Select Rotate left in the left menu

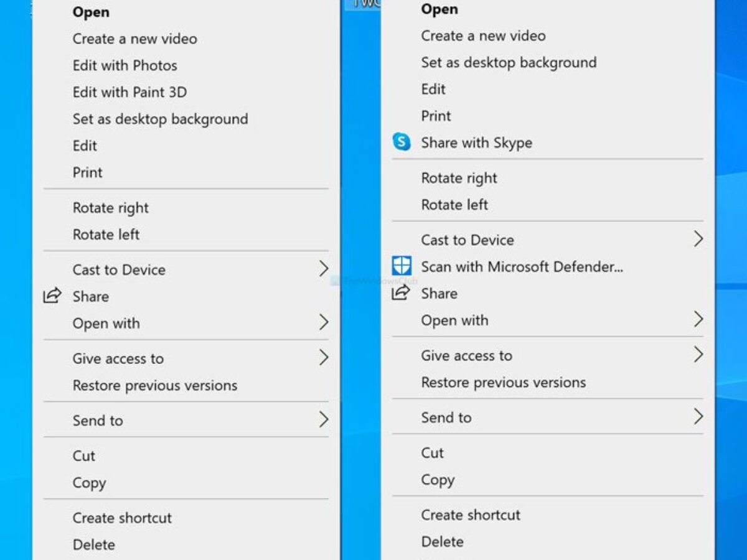click(x=106, y=235)
